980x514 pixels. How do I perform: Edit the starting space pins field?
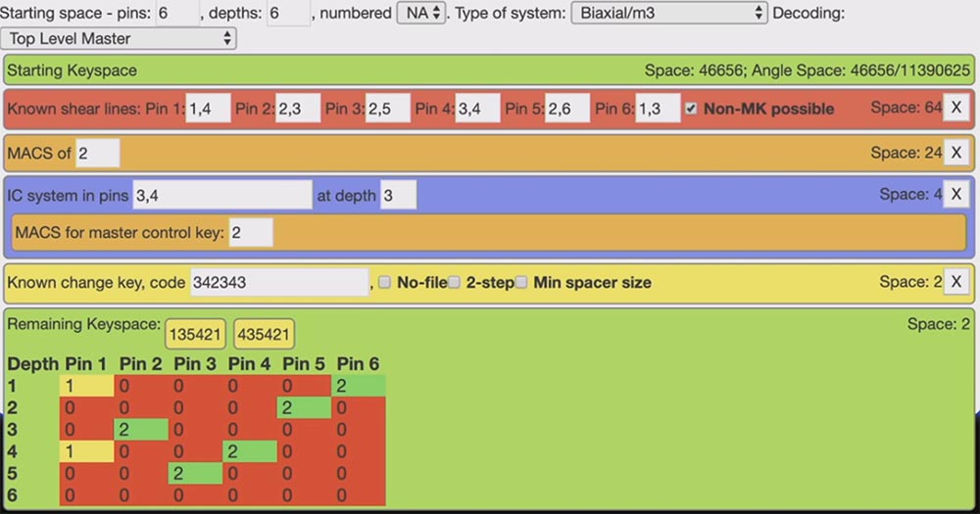pyautogui.click(x=177, y=13)
